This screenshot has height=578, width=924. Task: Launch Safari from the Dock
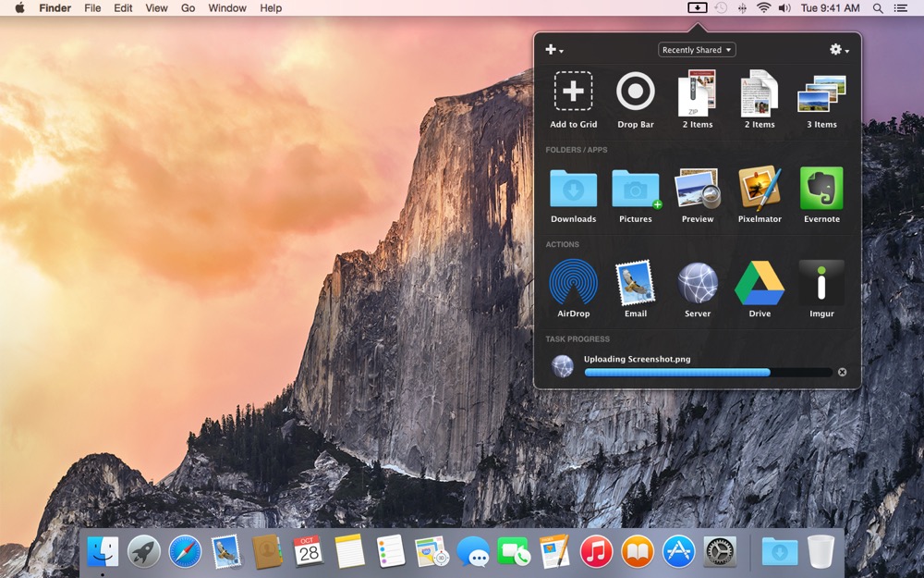click(x=185, y=552)
